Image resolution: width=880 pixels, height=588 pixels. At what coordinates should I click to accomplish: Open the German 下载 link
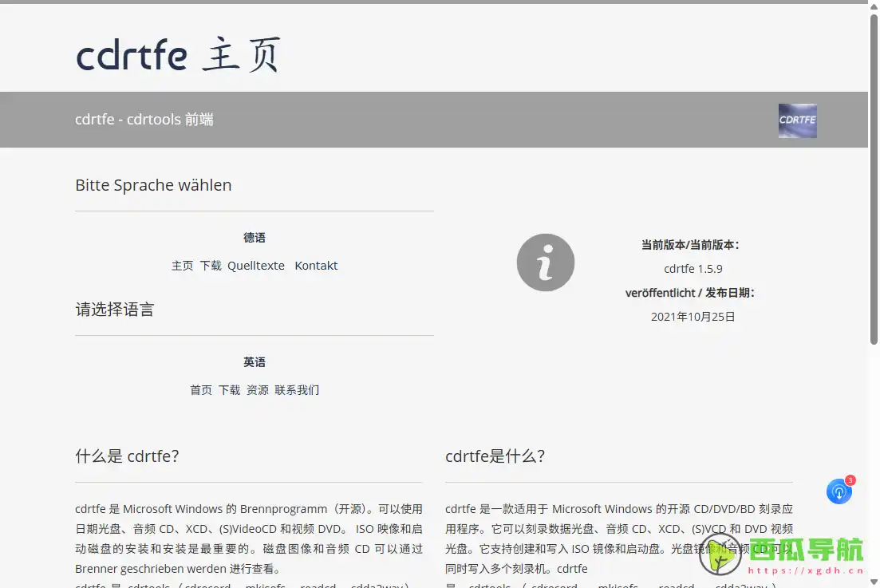pos(211,266)
